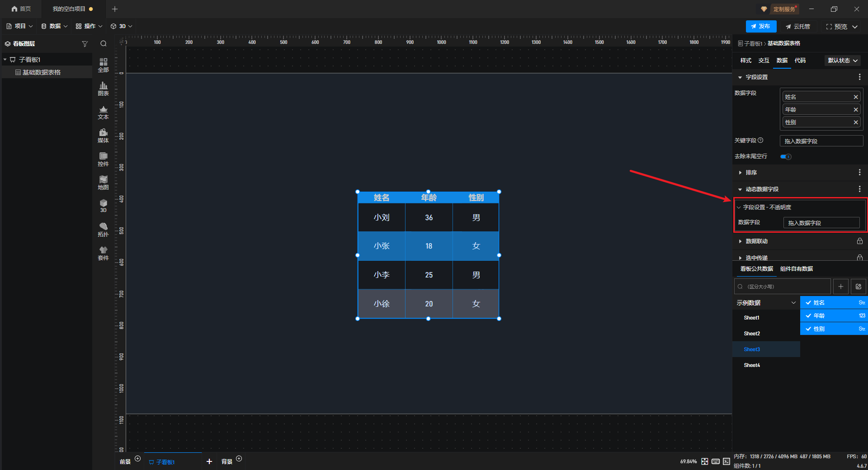This screenshot has height=470, width=868.
Task: Click the 云托管 button
Action: (798, 27)
